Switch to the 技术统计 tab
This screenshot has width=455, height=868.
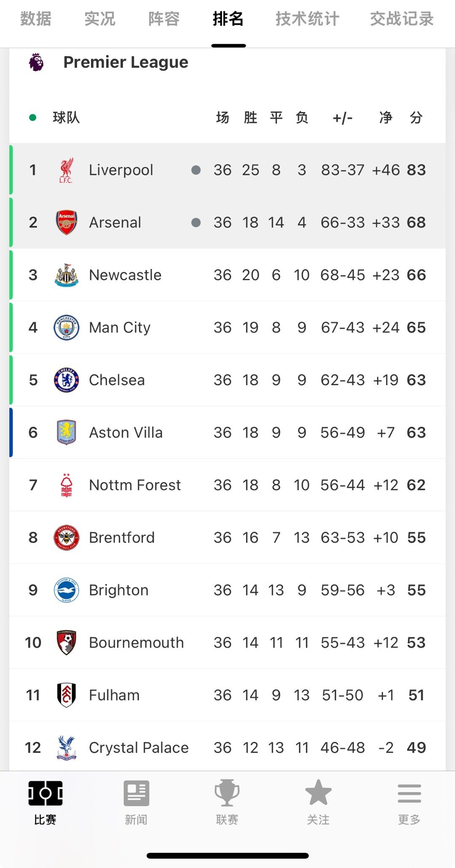pos(307,19)
